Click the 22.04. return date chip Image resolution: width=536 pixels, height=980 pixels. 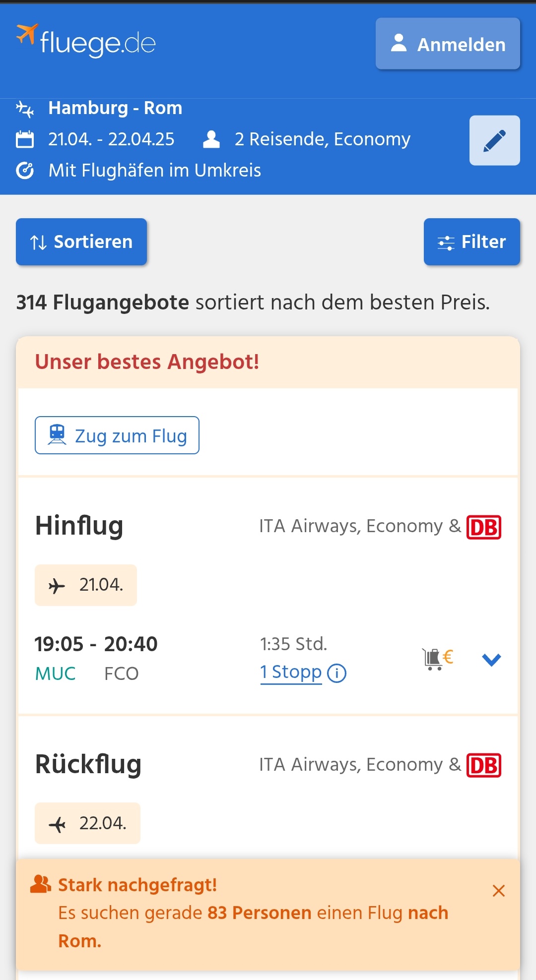[87, 823]
